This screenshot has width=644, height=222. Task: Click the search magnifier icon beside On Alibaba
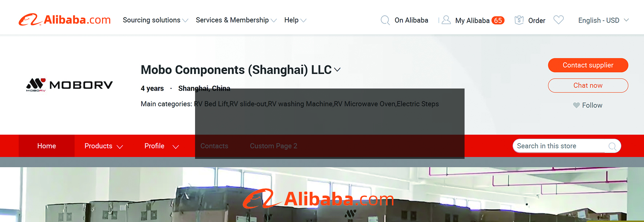coord(385,20)
